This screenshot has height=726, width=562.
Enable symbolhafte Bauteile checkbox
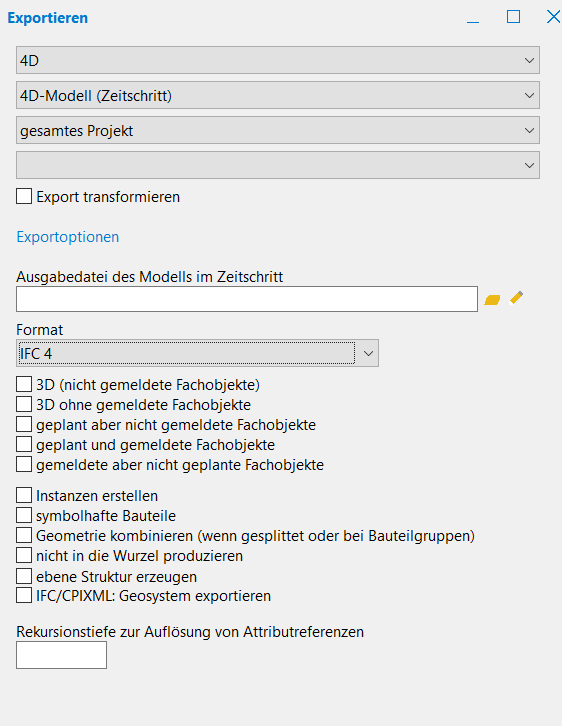[x=24, y=515]
